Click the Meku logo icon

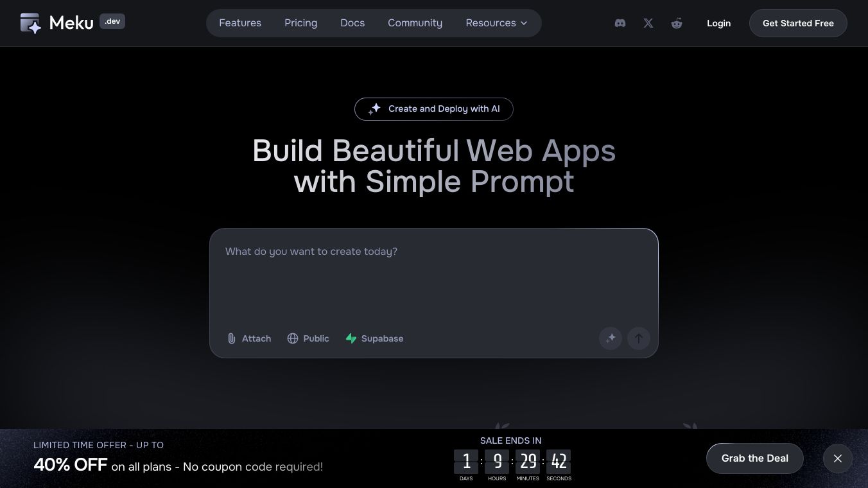[31, 23]
